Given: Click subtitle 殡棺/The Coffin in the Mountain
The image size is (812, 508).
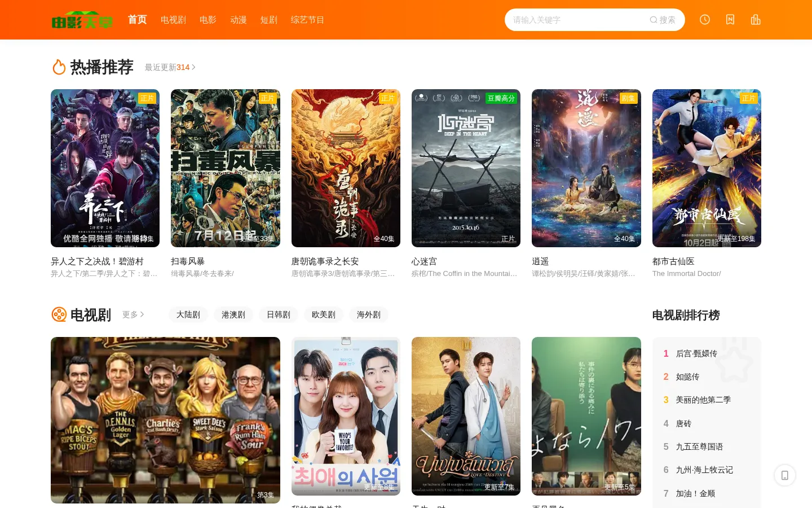Looking at the screenshot, I should pos(464,274).
